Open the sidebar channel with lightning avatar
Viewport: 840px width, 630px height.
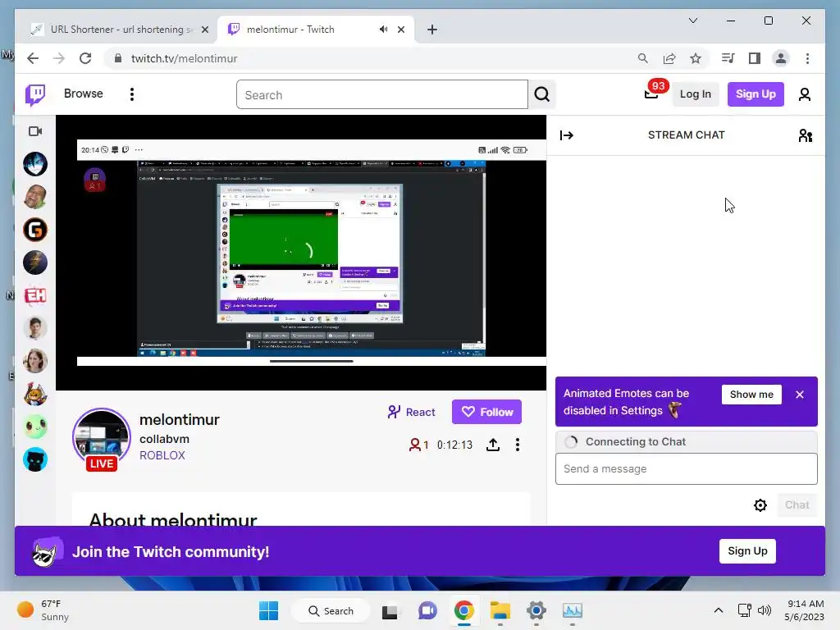click(35, 262)
